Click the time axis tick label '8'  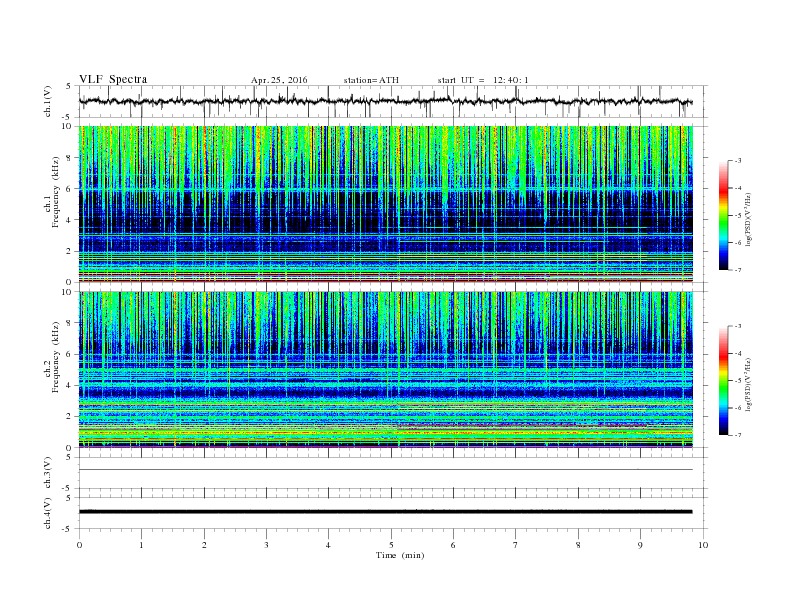click(x=578, y=545)
